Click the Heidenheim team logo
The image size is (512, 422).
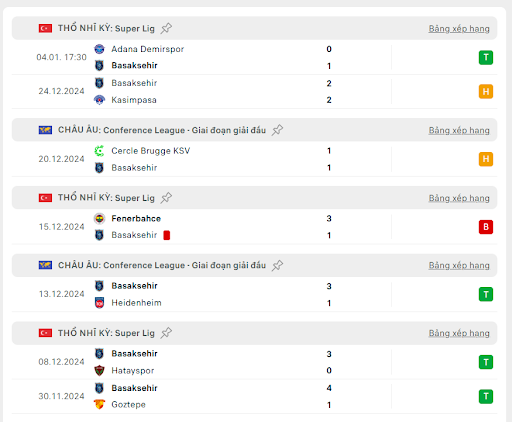[99, 303]
